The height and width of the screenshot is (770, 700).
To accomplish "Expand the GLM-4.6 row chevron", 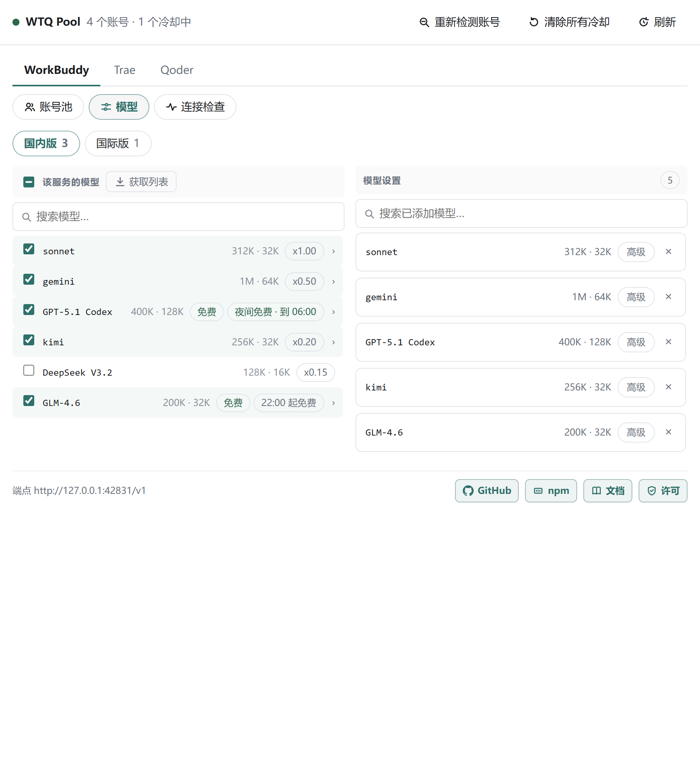I will pos(333,403).
